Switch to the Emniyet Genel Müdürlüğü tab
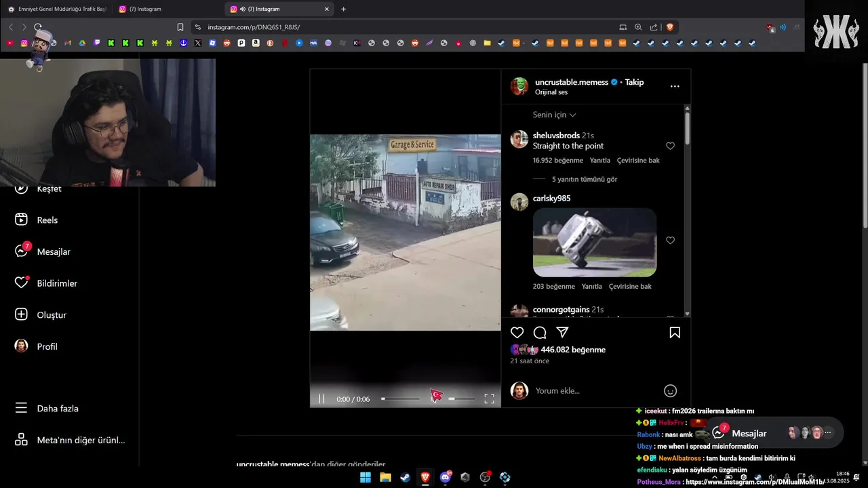868x488 pixels. pos(57,9)
